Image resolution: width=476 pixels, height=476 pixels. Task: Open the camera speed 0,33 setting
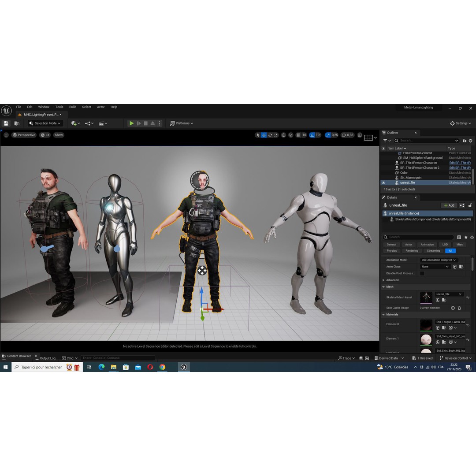tap(348, 135)
